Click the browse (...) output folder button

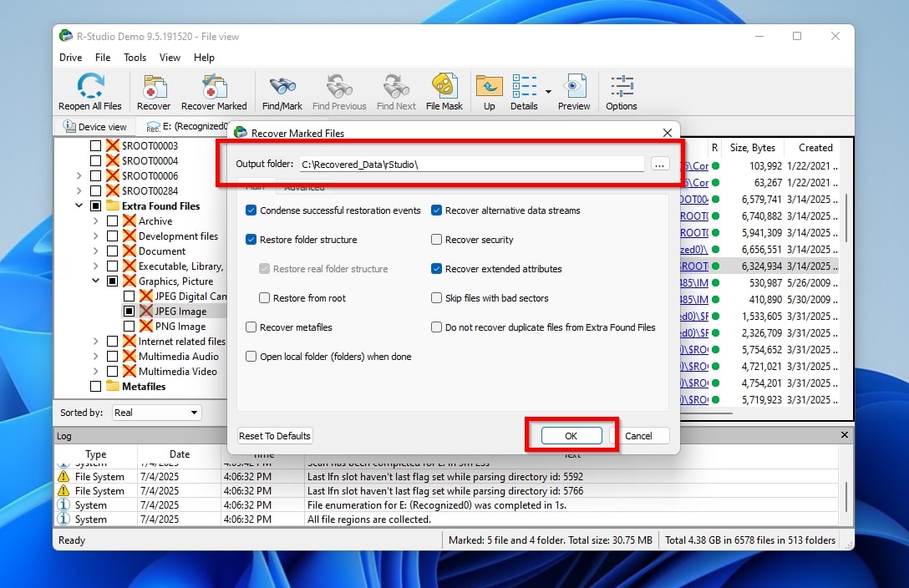tap(660, 164)
